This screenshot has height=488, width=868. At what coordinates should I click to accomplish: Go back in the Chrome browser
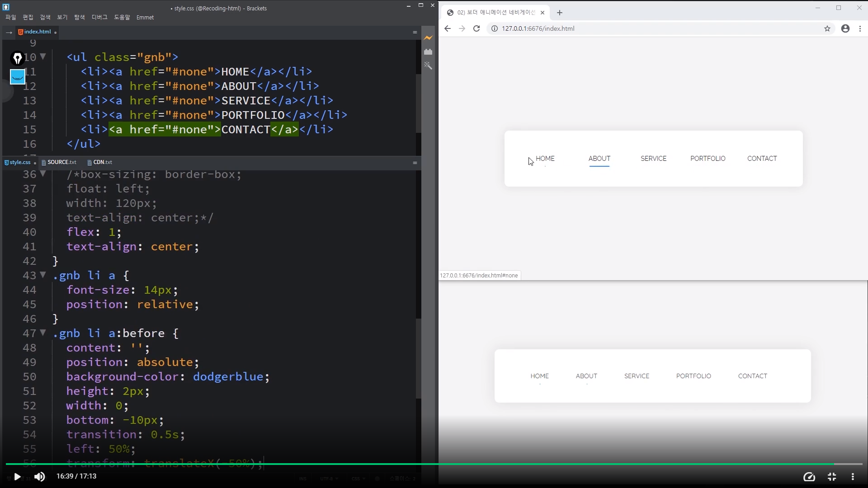coord(447,28)
